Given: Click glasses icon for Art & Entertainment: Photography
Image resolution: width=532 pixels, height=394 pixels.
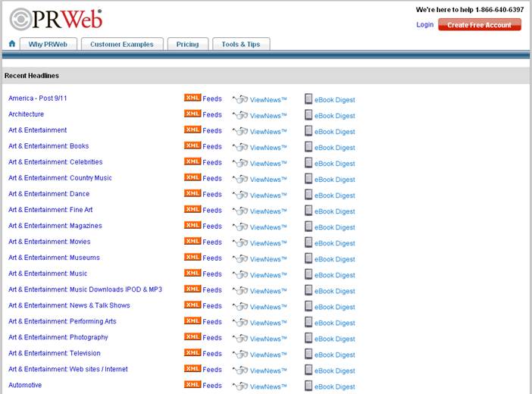Looking at the screenshot, I should click(x=240, y=339).
